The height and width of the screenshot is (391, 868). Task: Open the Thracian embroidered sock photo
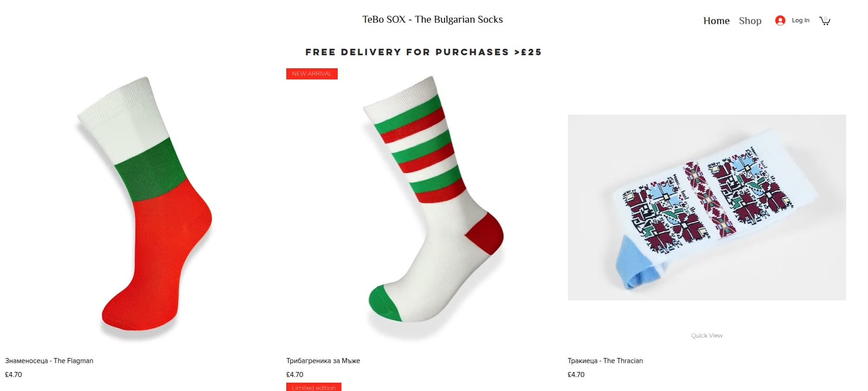coord(707,207)
